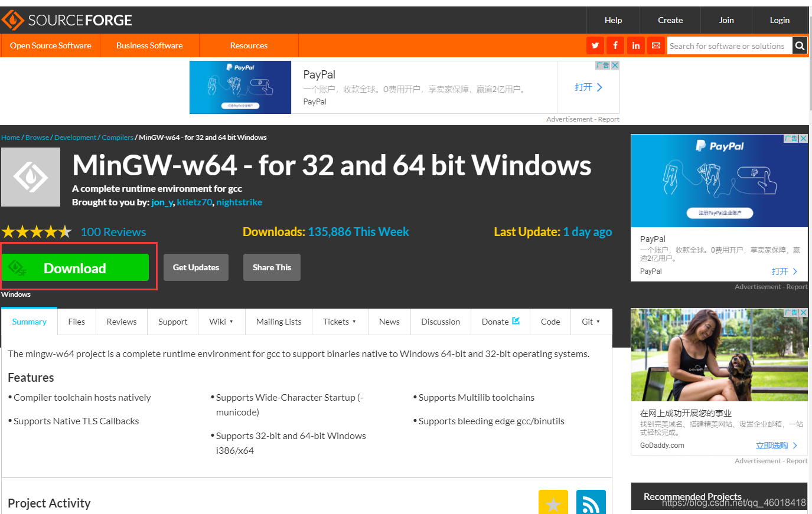The height and width of the screenshot is (514, 812).
Task: Open SourceForge LinkedIn page icon
Action: 636,45
